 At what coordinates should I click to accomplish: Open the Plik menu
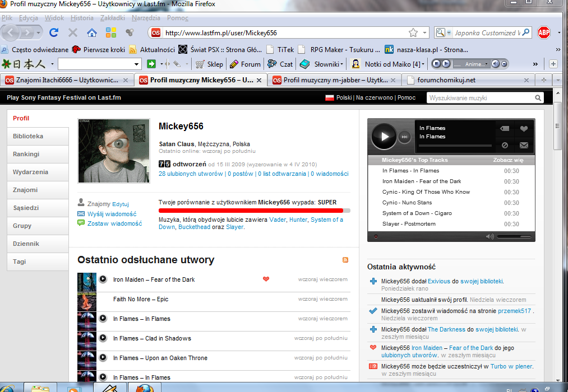pos(7,18)
